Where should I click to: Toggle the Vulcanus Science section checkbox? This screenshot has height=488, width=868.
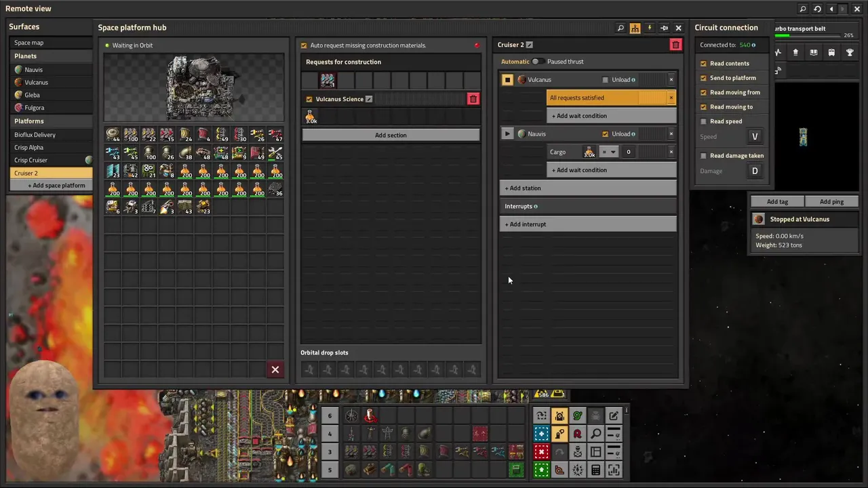click(x=309, y=99)
